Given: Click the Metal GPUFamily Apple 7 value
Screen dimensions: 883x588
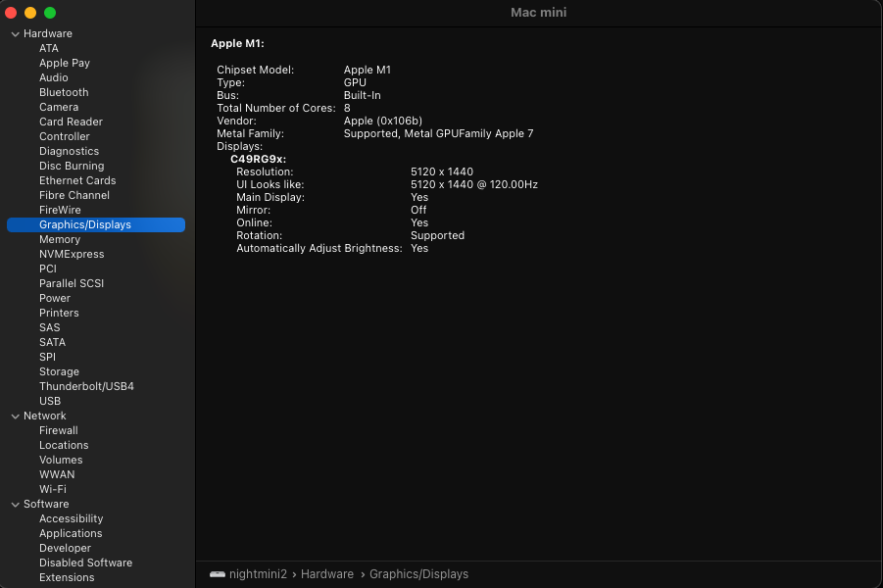Looking at the screenshot, I should coord(438,133).
